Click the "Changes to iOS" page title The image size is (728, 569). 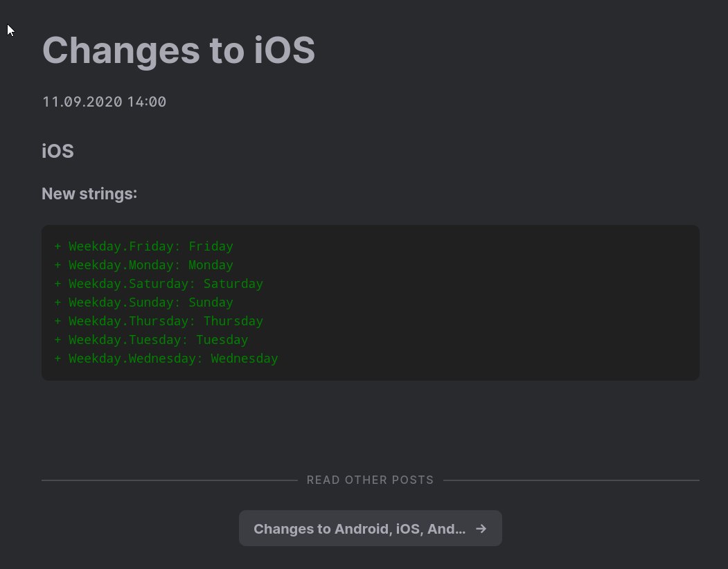(x=179, y=50)
